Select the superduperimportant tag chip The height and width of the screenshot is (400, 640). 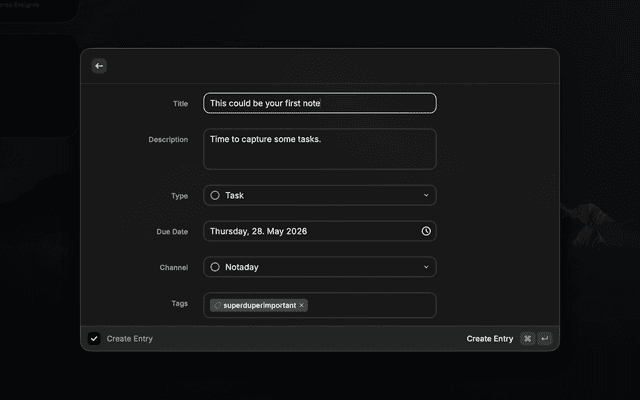click(259, 305)
